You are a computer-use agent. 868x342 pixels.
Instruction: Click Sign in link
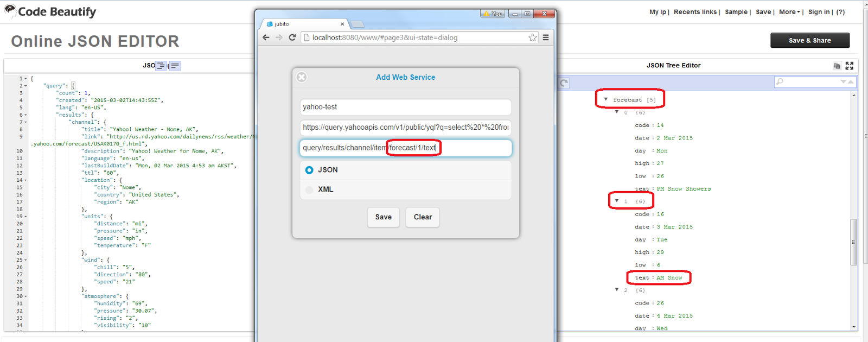point(819,12)
